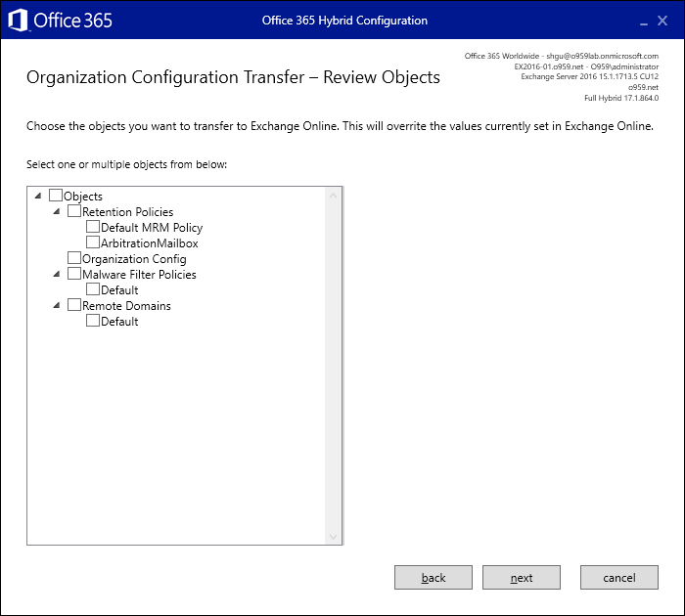Click the tree list scroll up arrow
The width and height of the screenshot is (685, 616).
(x=334, y=196)
